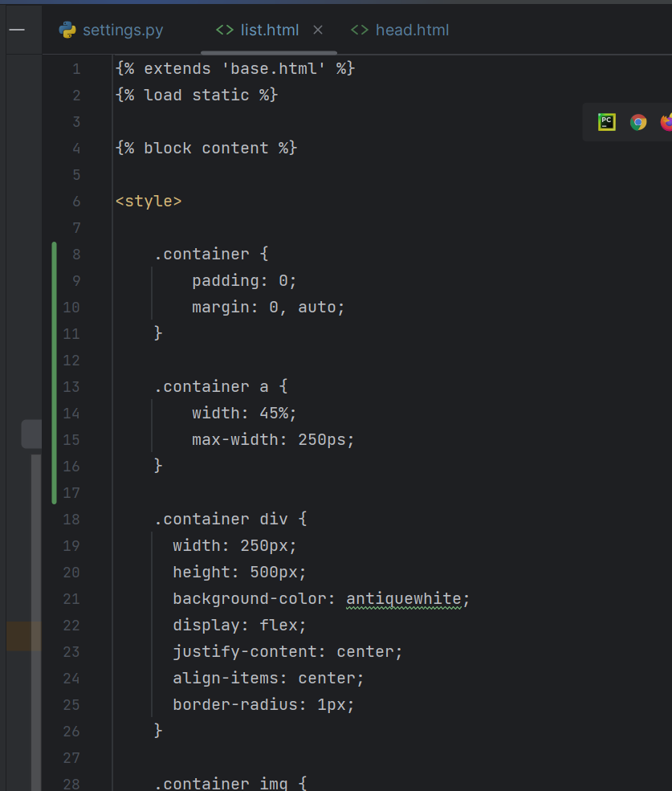This screenshot has width=672, height=791.
Task: Click the HTML icon on head.html tab
Action: point(359,31)
